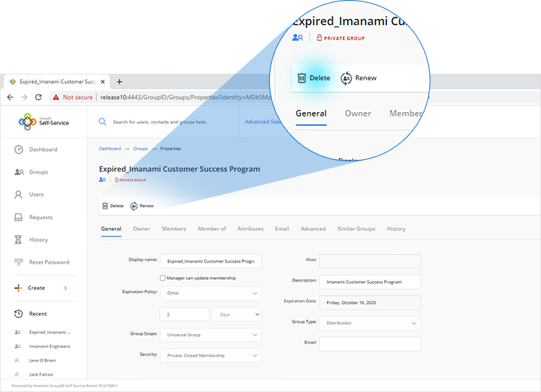This screenshot has height=392, width=541.
Task: Click the search magnifier icon
Action: click(103, 122)
